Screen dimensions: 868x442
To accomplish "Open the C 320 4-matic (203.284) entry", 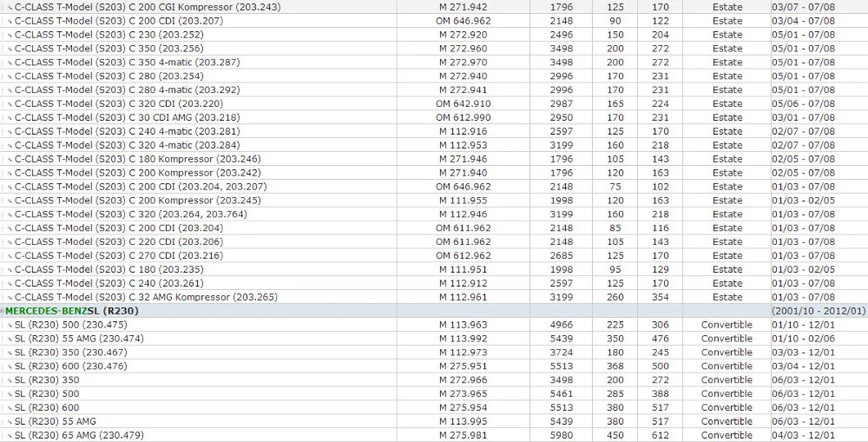I will pyautogui.click(x=128, y=145).
